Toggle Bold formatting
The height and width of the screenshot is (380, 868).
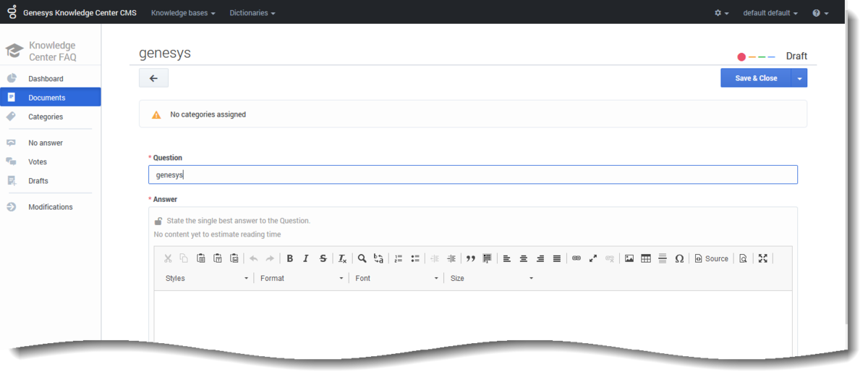point(290,258)
